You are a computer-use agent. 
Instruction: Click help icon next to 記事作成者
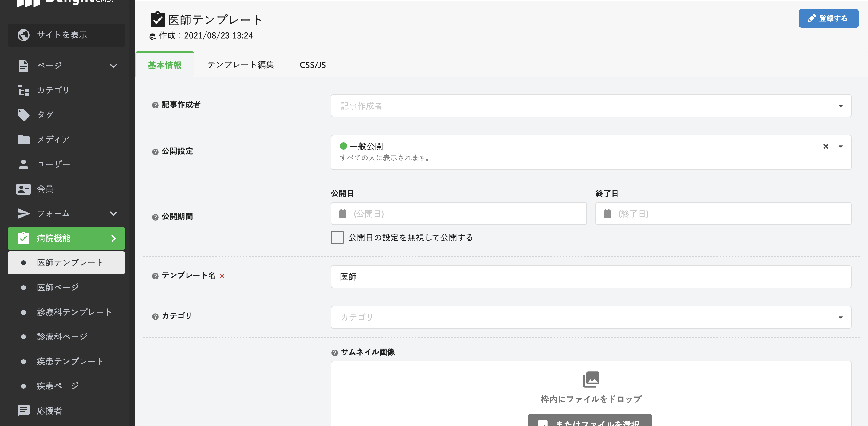click(x=155, y=105)
